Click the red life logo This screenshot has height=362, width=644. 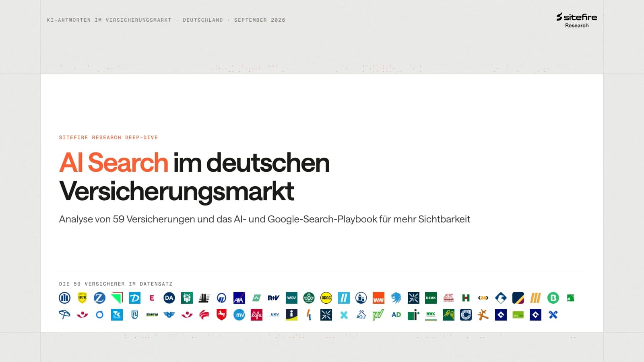[x=256, y=315]
